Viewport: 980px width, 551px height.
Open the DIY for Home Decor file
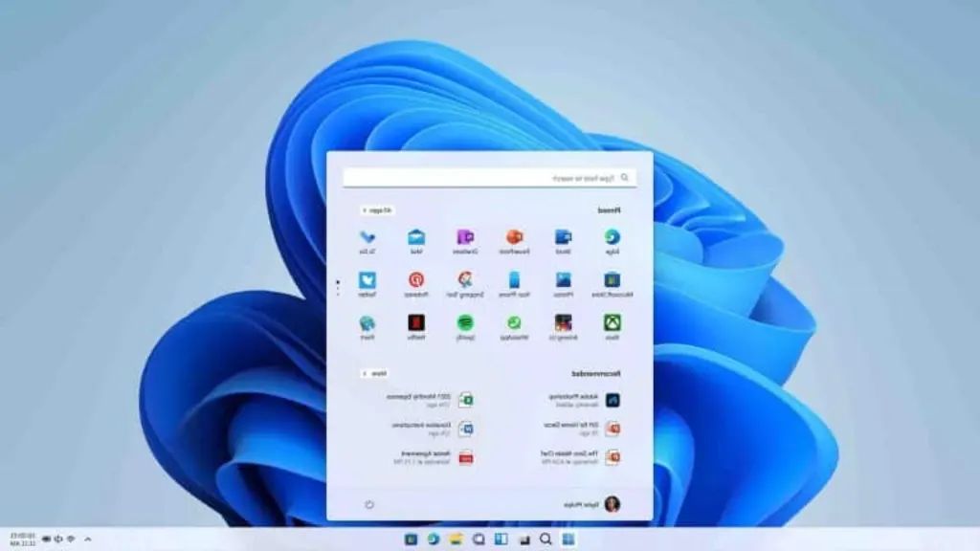[x=582, y=429]
